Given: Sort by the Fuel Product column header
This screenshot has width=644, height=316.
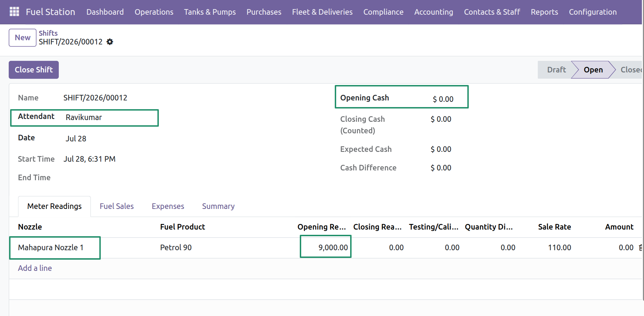Looking at the screenshot, I should 183,227.
